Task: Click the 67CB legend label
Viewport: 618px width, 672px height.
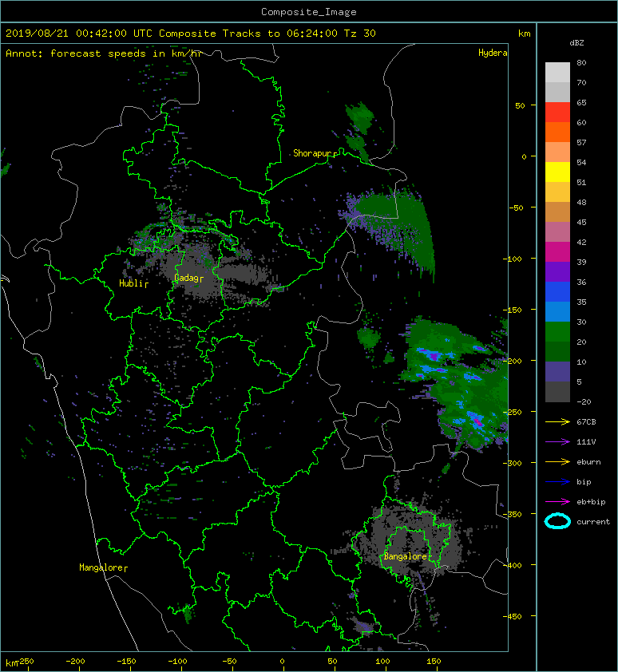Action: 586,422
